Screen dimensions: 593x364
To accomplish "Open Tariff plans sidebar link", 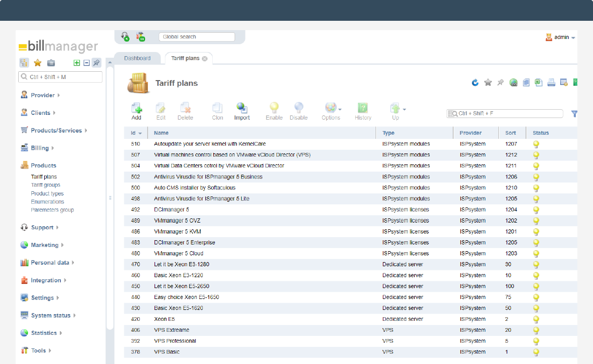I will click(44, 176).
